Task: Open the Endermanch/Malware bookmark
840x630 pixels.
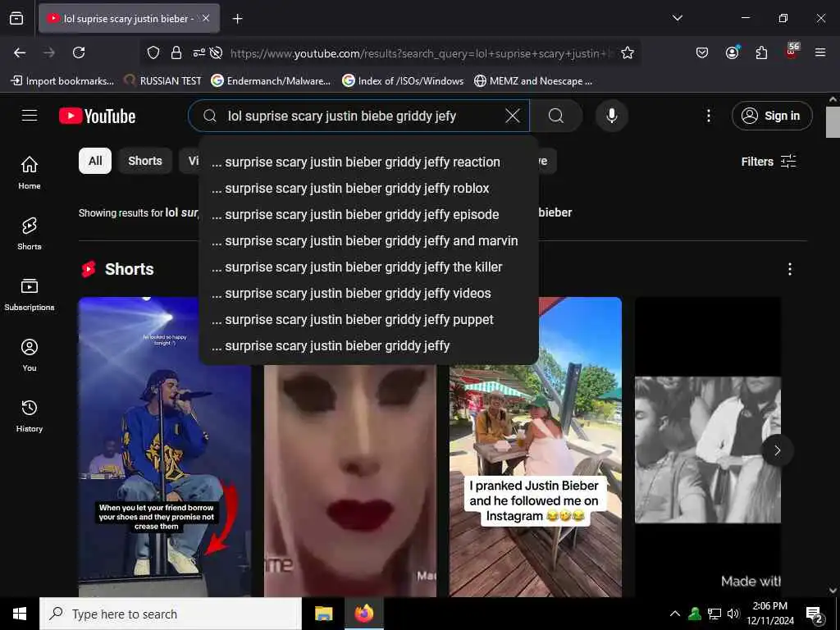Action: tap(271, 81)
